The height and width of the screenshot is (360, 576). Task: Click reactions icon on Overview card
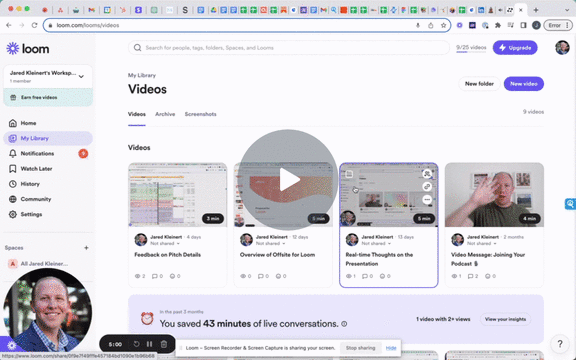click(278, 276)
